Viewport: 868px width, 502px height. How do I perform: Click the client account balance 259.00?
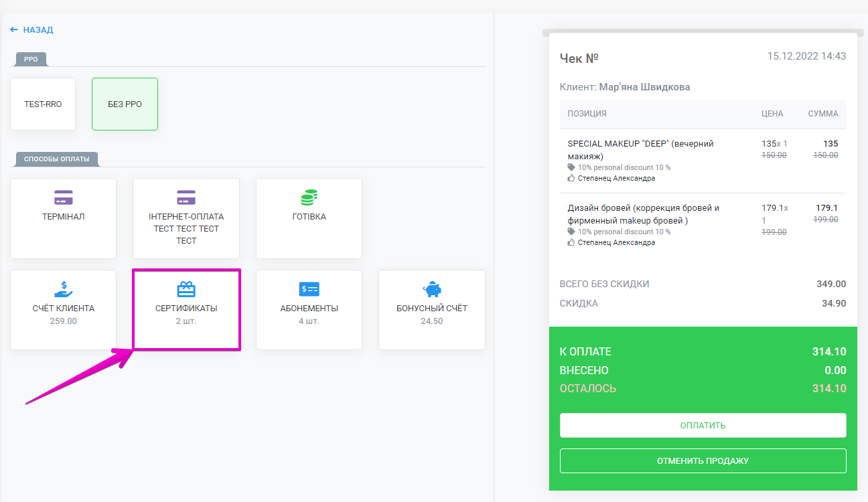[64, 321]
